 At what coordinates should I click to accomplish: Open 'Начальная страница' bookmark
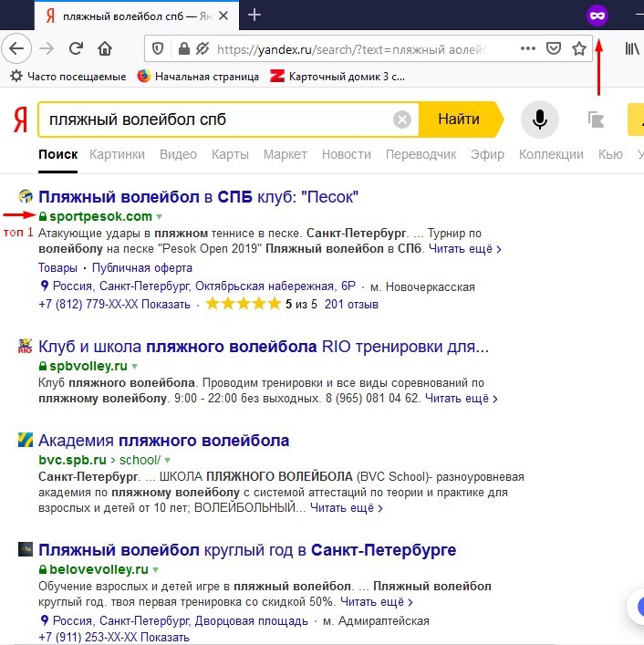point(198,77)
